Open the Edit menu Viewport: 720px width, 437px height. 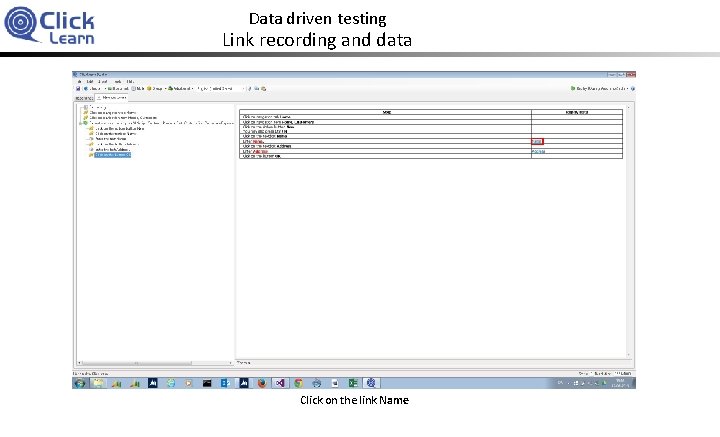click(x=90, y=82)
